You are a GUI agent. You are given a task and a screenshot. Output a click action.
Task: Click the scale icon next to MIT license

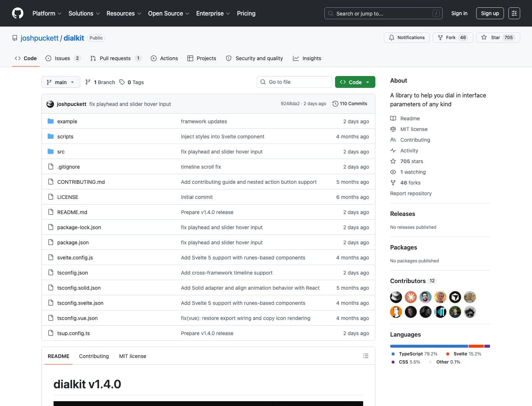[x=393, y=129]
